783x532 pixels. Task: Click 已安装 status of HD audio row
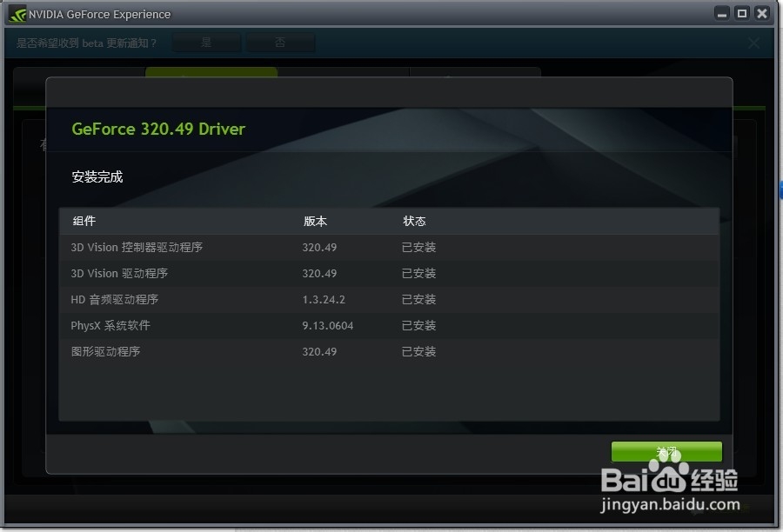(419, 299)
